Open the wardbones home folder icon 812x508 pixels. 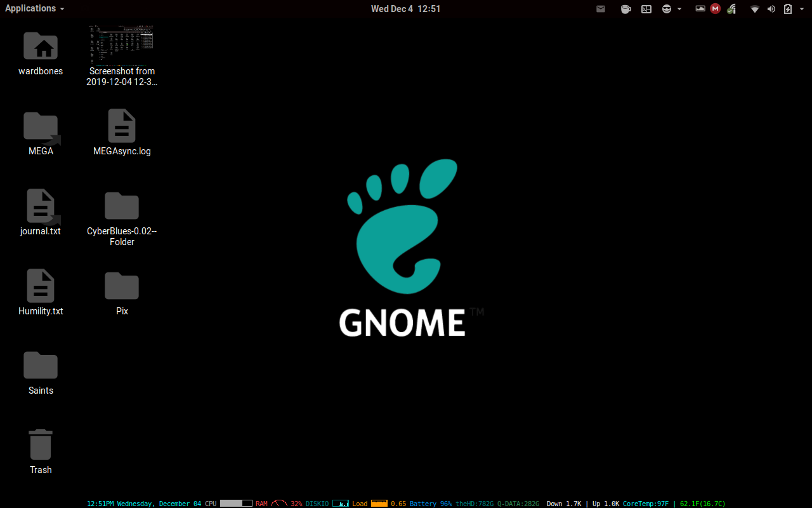tap(41, 46)
